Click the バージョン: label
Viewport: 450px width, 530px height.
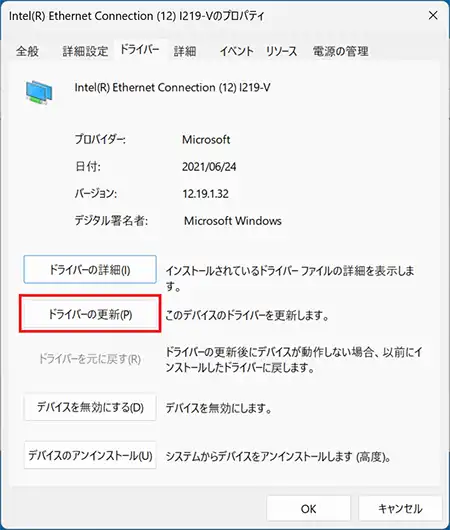(x=96, y=194)
